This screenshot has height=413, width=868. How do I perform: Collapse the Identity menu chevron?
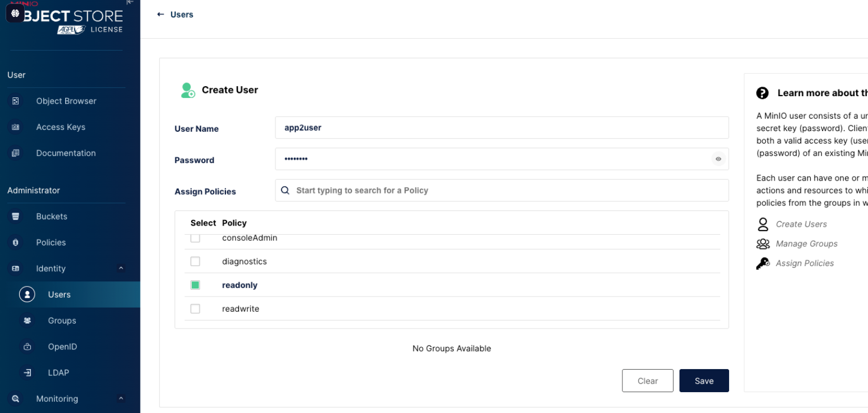click(x=121, y=268)
